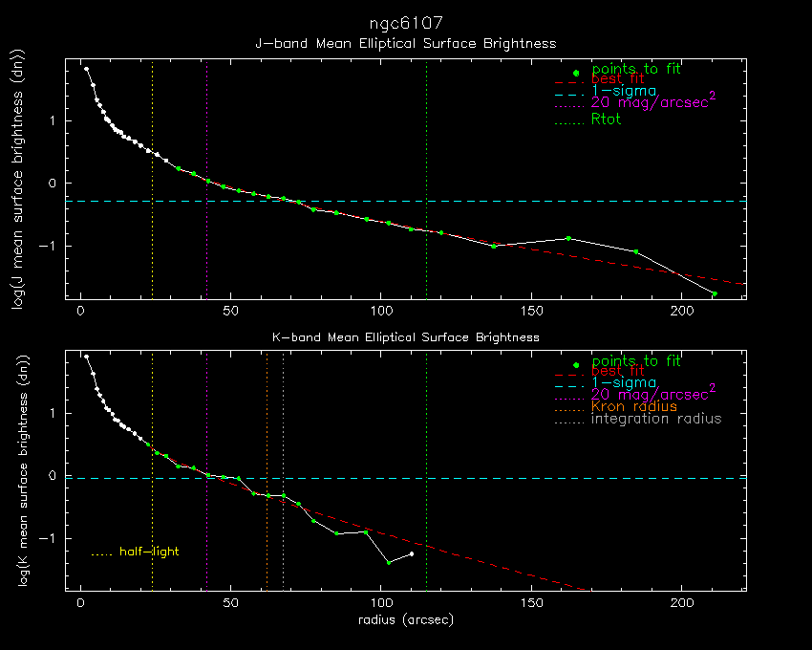Click '1-sigma' in K-band legend

(x=624, y=383)
